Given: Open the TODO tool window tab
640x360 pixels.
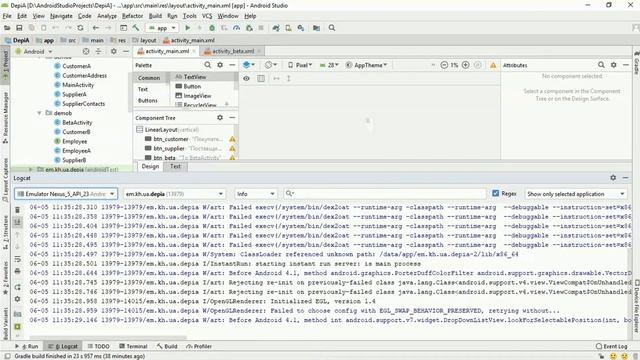Looking at the screenshot, I should 98,346.
